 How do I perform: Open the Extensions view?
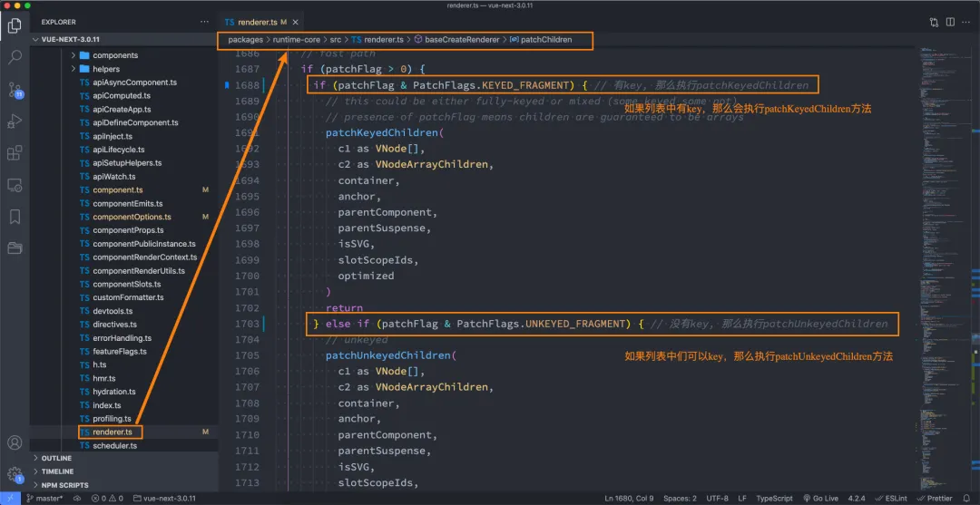click(x=15, y=152)
